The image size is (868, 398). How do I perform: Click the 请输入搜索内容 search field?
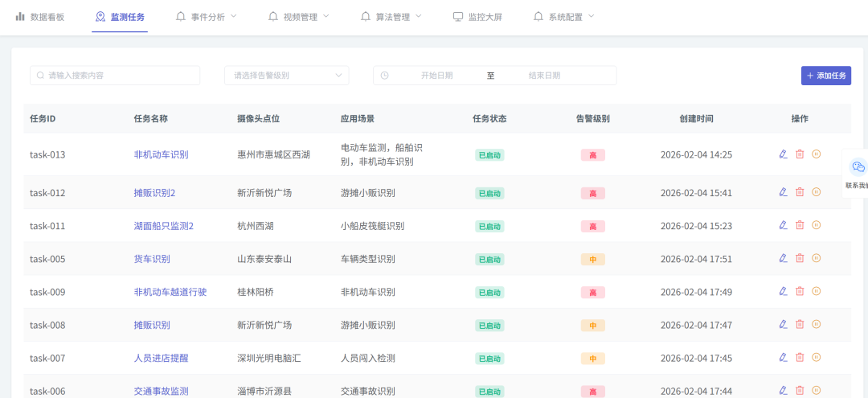tap(115, 76)
